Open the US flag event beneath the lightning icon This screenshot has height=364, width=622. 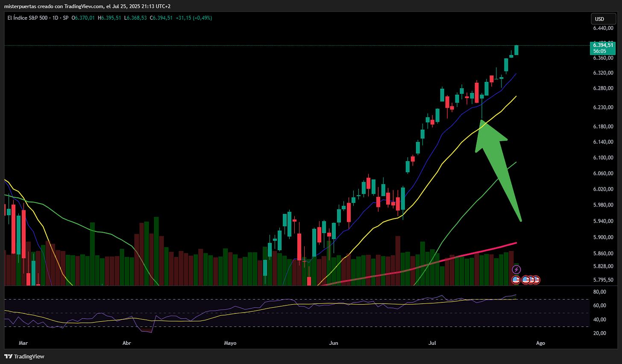[x=516, y=280]
